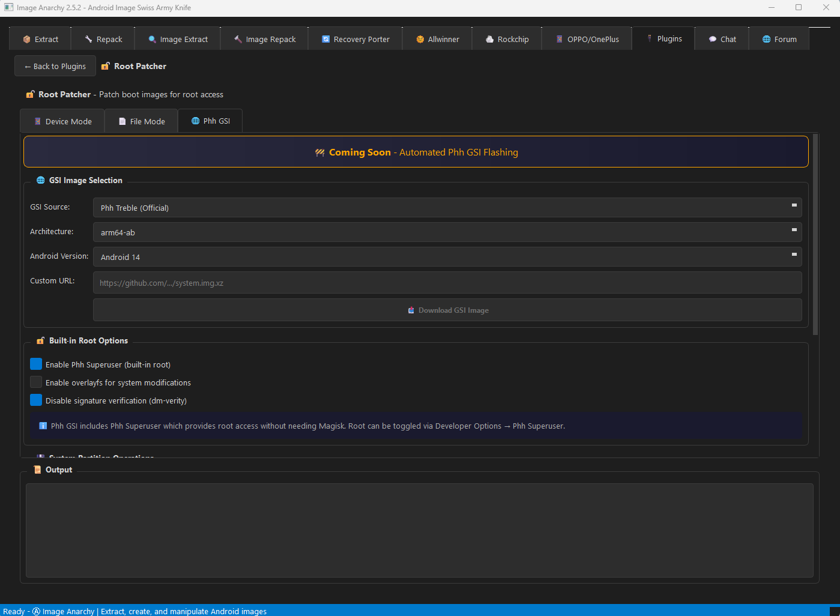
Task: Click the Allwinner chip icon
Action: (419, 38)
